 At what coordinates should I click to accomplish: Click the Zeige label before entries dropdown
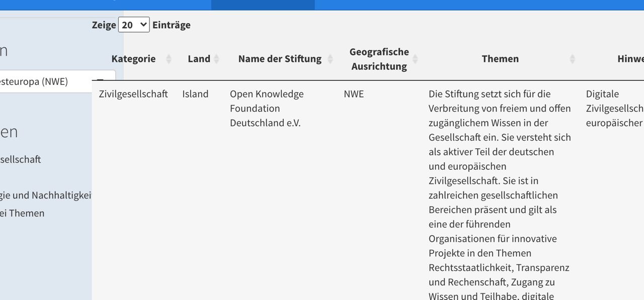[104, 25]
